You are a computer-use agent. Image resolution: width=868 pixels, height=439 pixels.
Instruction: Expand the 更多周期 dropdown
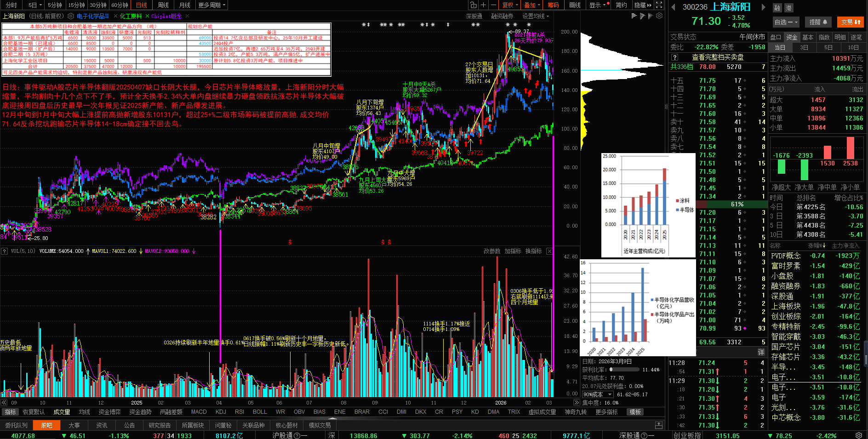pos(211,5)
